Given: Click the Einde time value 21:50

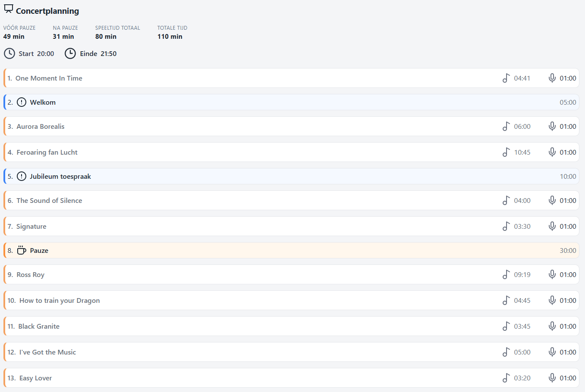Looking at the screenshot, I should click(x=109, y=53).
